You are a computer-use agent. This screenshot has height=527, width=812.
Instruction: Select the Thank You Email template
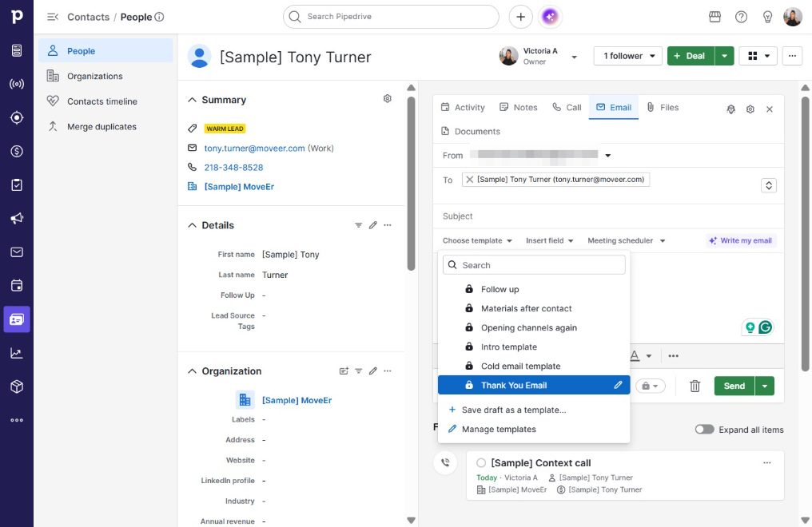(x=534, y=385)
